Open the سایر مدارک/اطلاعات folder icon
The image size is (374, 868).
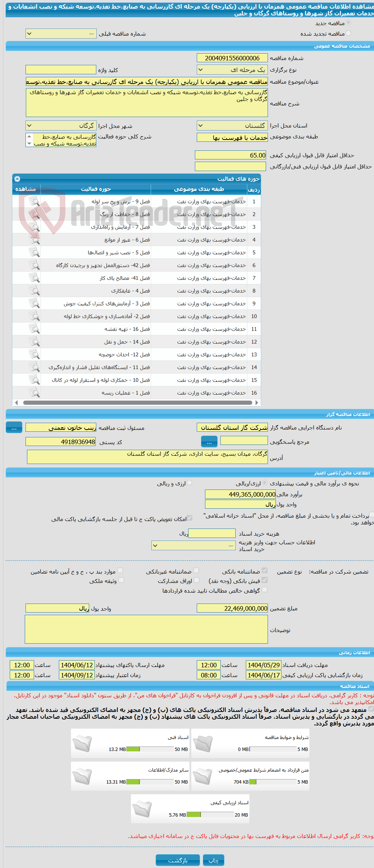coord(82,776)
